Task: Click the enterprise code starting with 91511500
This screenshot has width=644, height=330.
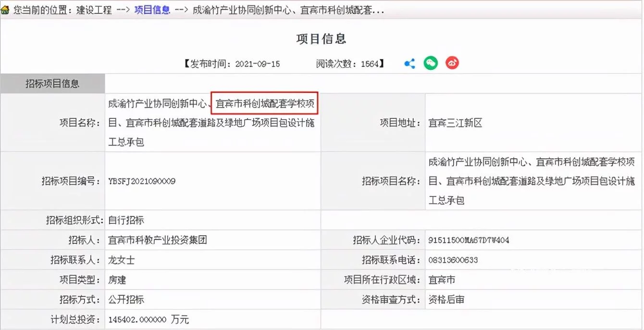Action: point(469,240)
